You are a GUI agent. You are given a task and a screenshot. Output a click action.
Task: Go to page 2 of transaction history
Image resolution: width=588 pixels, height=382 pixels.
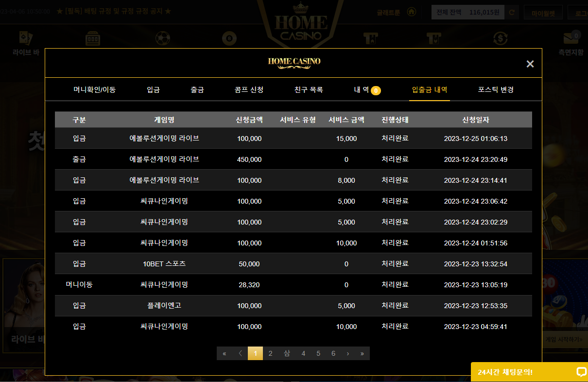pos(271,353)
